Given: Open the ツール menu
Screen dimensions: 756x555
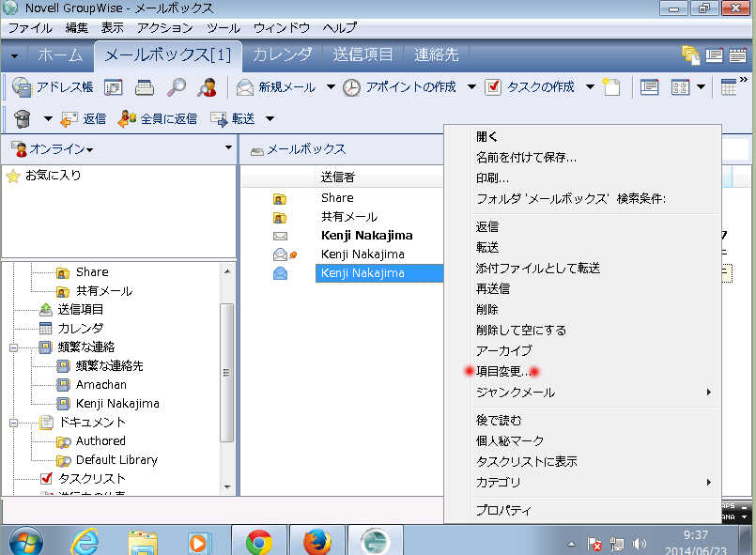Looking at the screenshot, I should 224,28.
